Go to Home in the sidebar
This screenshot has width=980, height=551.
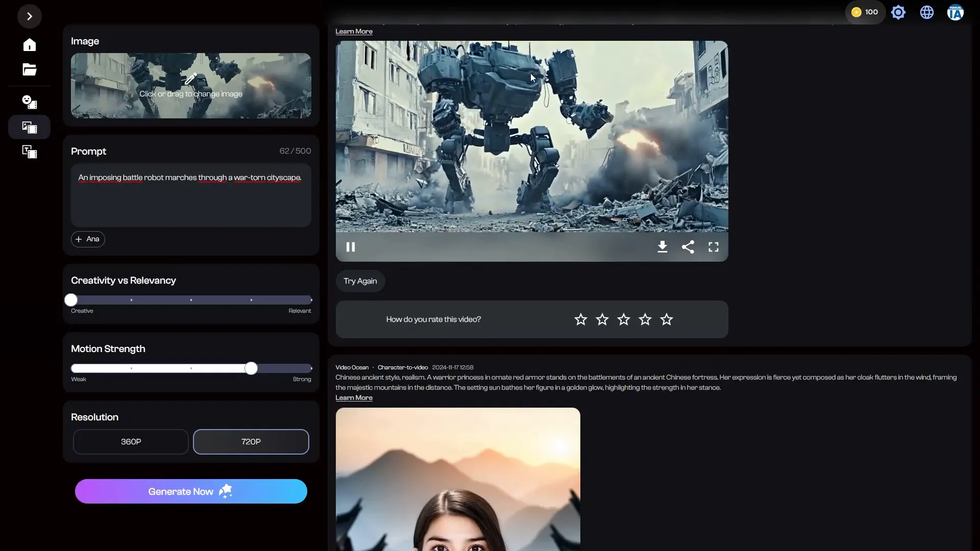[30, 45]
